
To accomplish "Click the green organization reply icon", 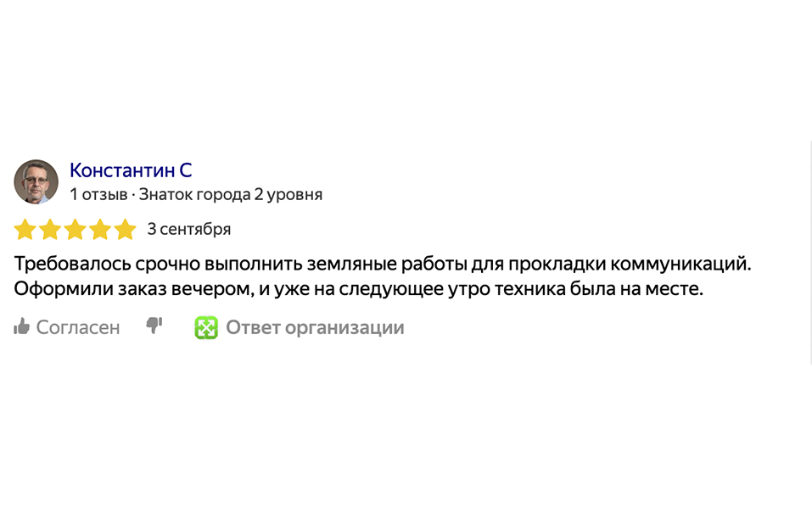I will click(x=206, y=327).
